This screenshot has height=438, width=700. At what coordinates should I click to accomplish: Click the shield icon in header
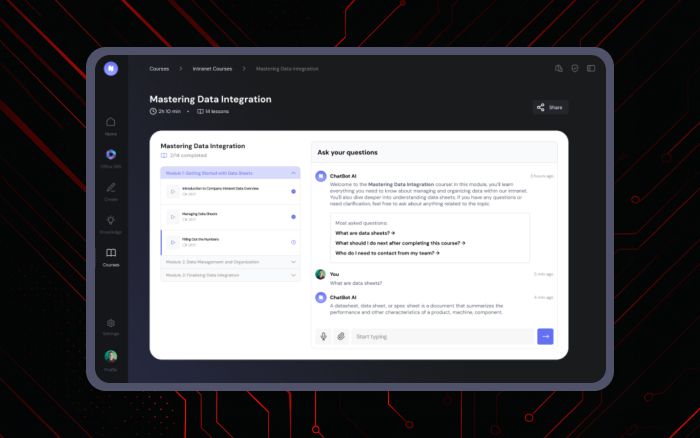tap(575, 68)
